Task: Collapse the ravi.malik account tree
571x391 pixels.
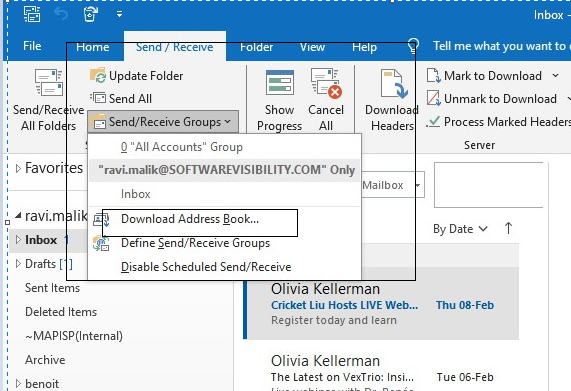Action: tap(18, 216)
